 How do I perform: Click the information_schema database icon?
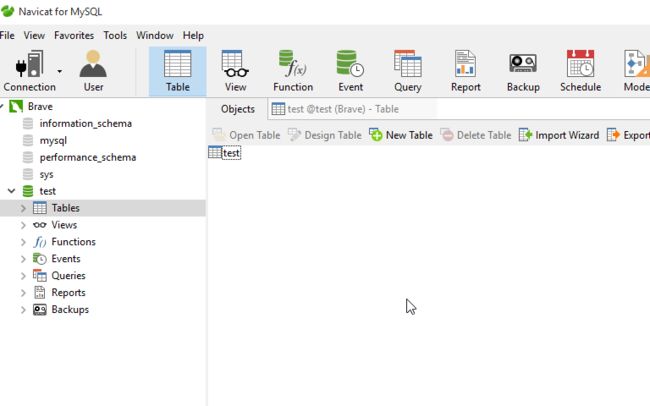click(x=28, y=124)
